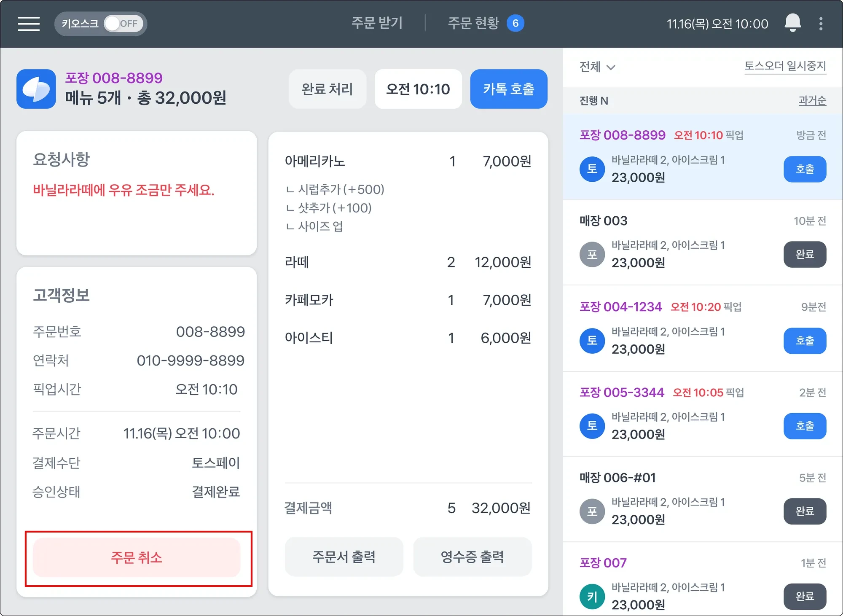Switch to the 주문 받기 tab
The image size is (843, 616).
(x=377, y=23)
